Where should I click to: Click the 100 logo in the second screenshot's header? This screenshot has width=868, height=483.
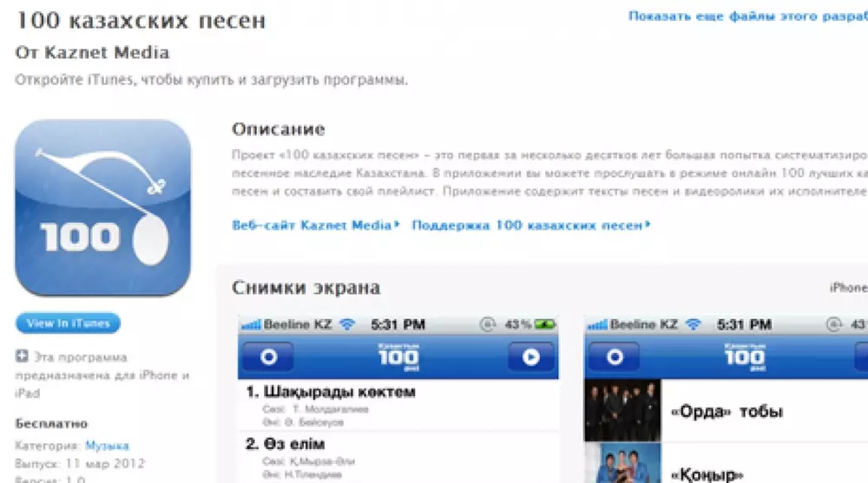tap(745, 356)
